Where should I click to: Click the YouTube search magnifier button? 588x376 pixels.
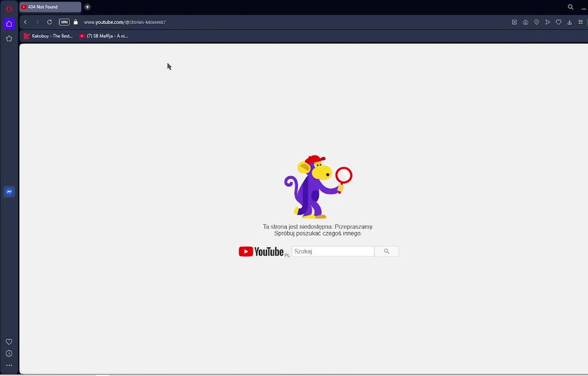(387, 251)
